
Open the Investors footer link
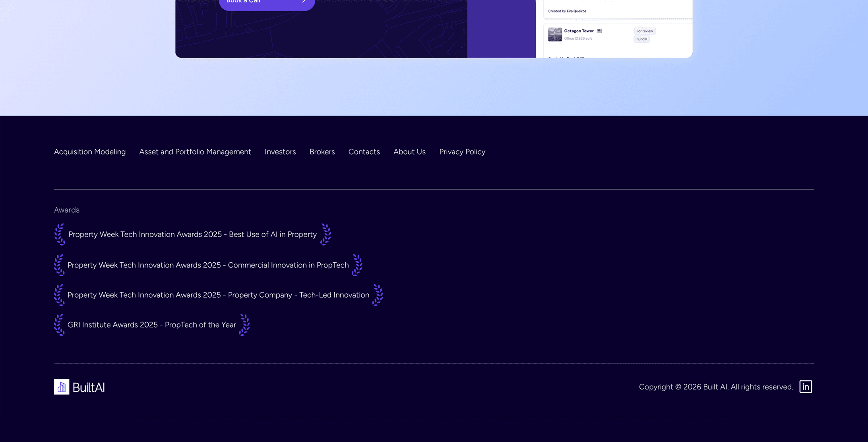click(280, 152)
